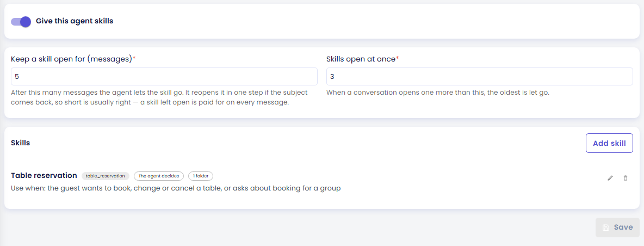Image resolution: width=644 pixels, height=246 pixels.
Task: Click the 'Skills' section heading
Action: [x=21, y=143]
